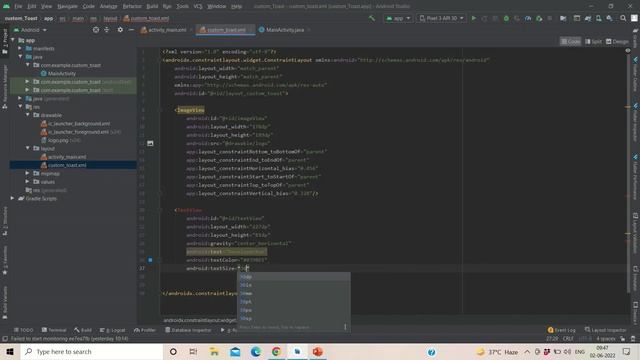Choose first autocomplete suggestion 30dp
This screenshot has width=640, height=360.
pyautogui.click(x=293, y=277)
